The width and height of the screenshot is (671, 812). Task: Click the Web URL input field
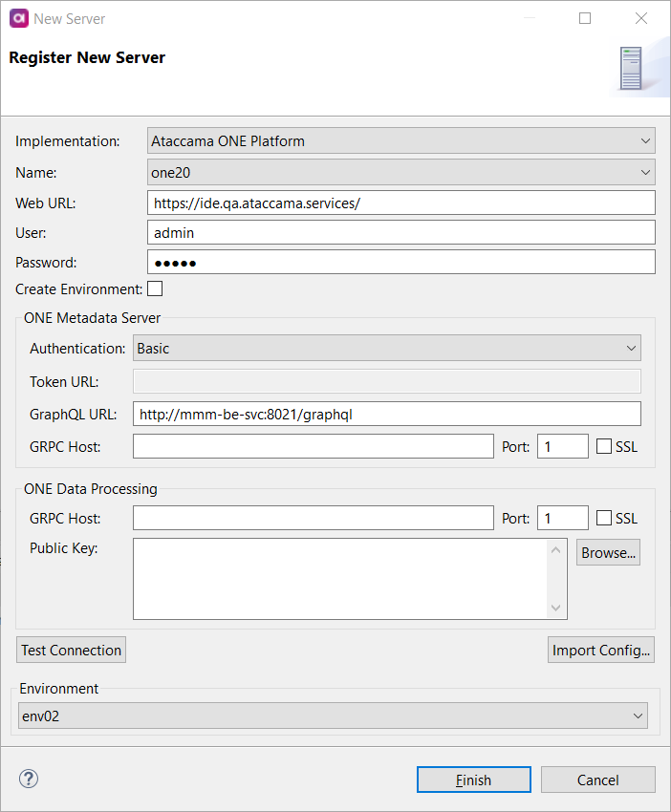pos(382,203)
